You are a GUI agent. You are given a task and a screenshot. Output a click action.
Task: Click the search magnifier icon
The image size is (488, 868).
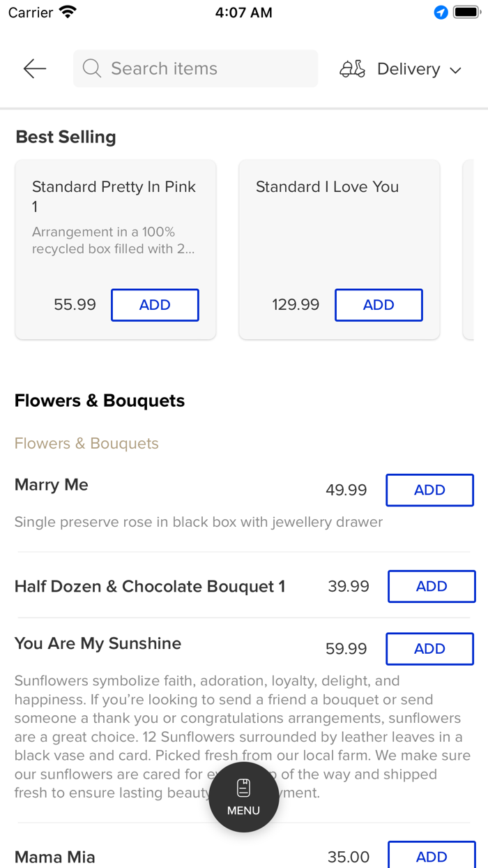[x=91, y=68]
